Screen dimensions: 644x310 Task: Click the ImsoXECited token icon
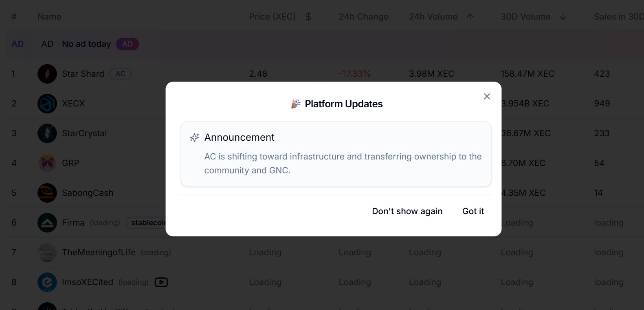pyautogui.click(x=47, y=282)
